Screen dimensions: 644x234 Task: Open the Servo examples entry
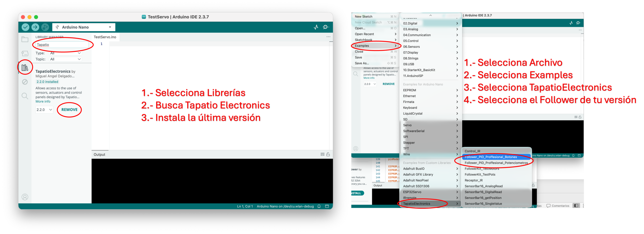430,125
